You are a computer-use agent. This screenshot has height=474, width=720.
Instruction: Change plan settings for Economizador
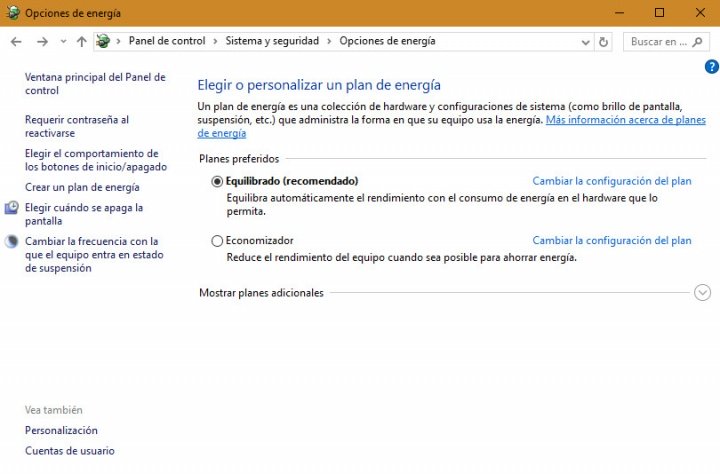coord(612,240)
